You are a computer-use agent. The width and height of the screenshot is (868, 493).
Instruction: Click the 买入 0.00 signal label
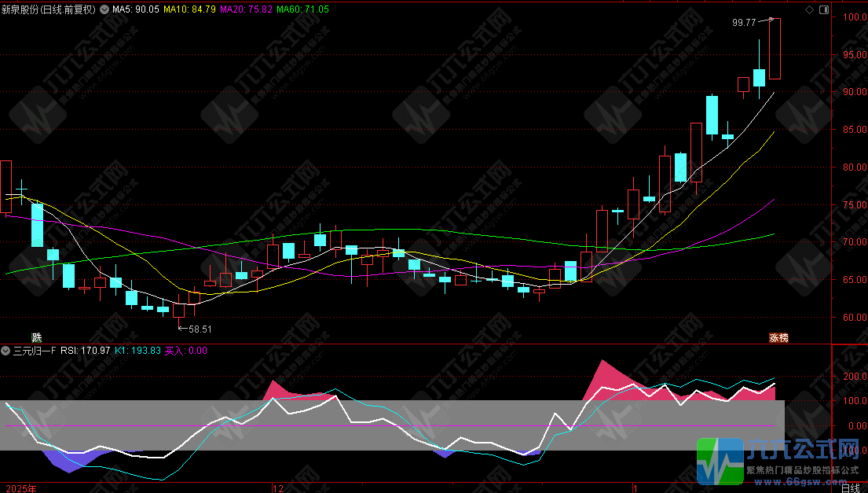(185, 351)
